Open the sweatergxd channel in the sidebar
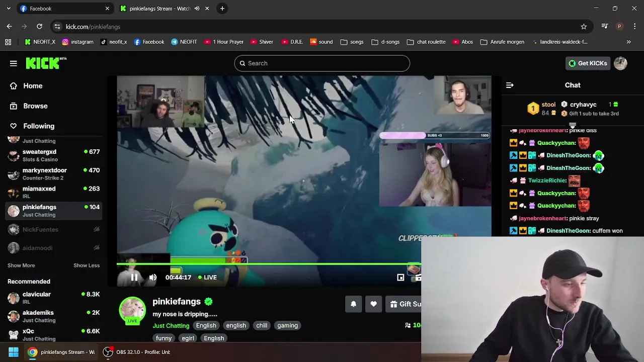The width and height of the screenshot is (644, 362). (54, 155)
